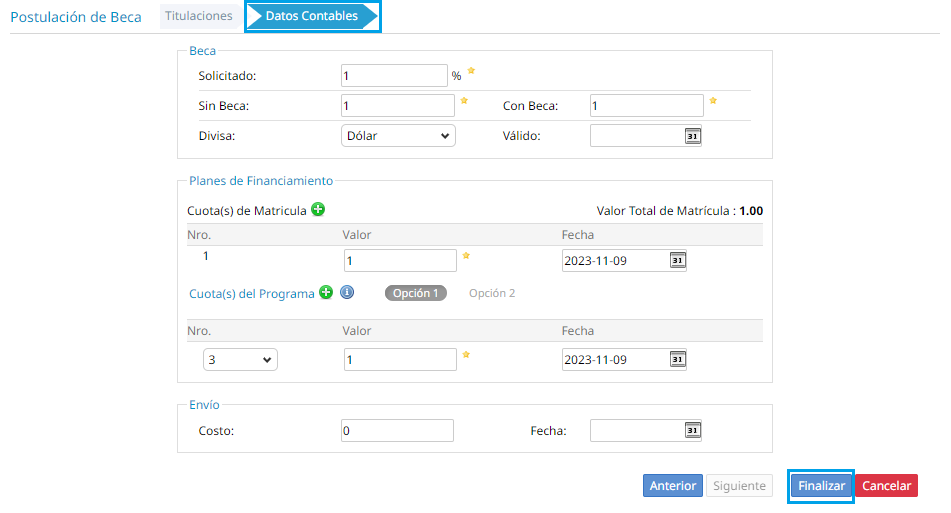Go to Titulaciones step tab
This screenshot has height=513, width=951.
[x=199, y=16]
